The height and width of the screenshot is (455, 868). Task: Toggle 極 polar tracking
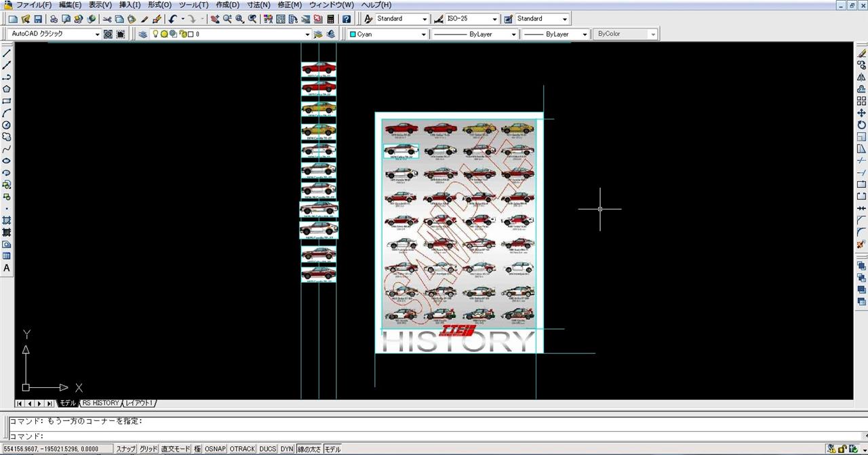pos(197,449)
